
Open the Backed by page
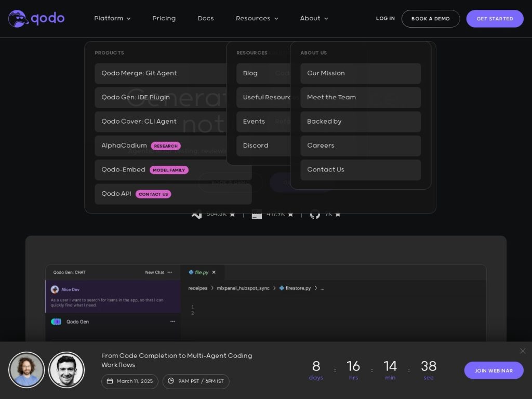pyautogui.click(x=361, y=122)
